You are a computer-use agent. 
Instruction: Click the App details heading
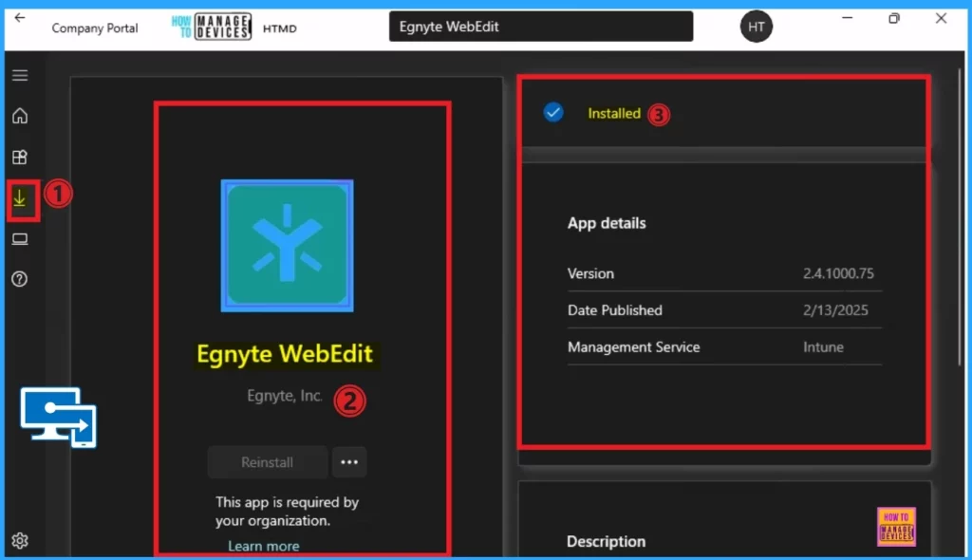[x=607, y=223]
